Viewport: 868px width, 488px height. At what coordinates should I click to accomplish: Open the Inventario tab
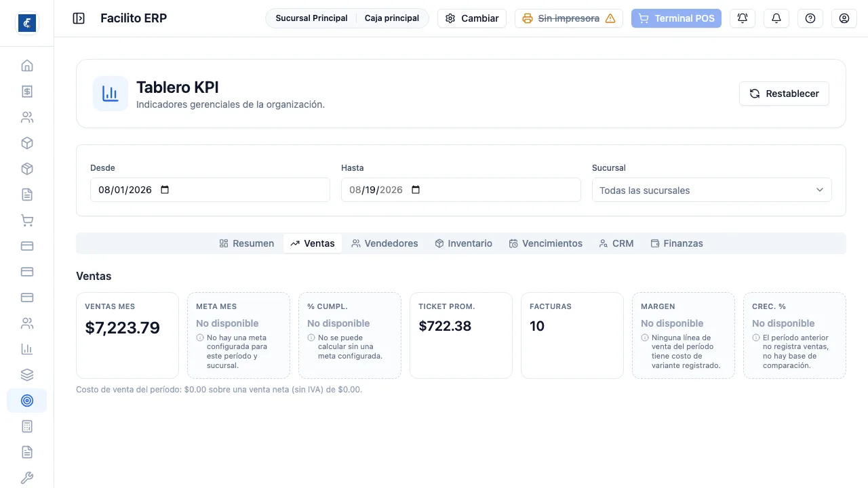pos(464,243)
